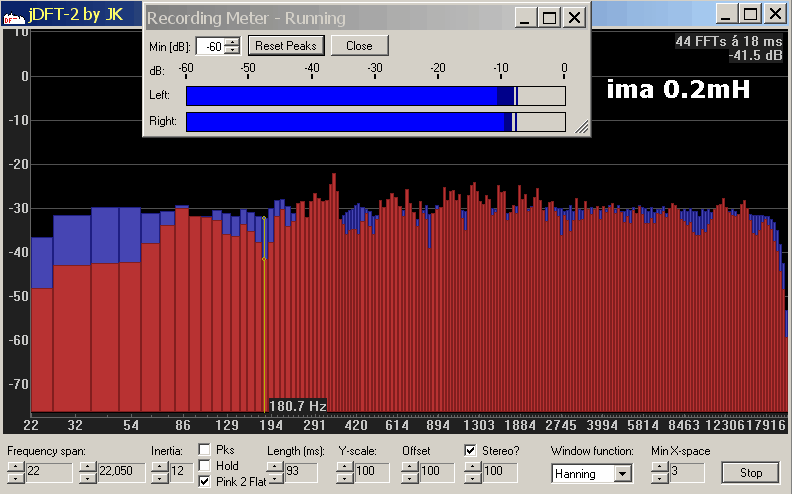
Task: Decrease the Y-scale value
Action: tap(345, 477)
